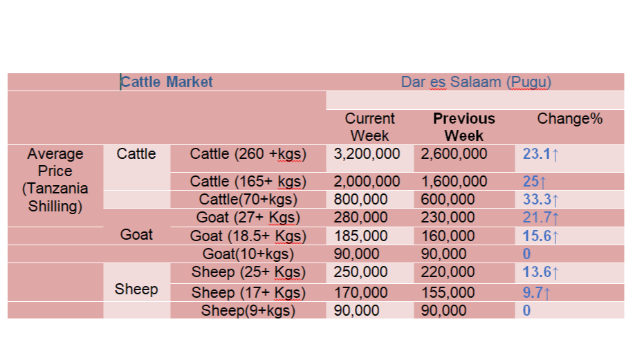Select the Goat(10+kgs) cell
This screenshot has width=644, height=362.
pyautogui.click(x=248, y=254)
